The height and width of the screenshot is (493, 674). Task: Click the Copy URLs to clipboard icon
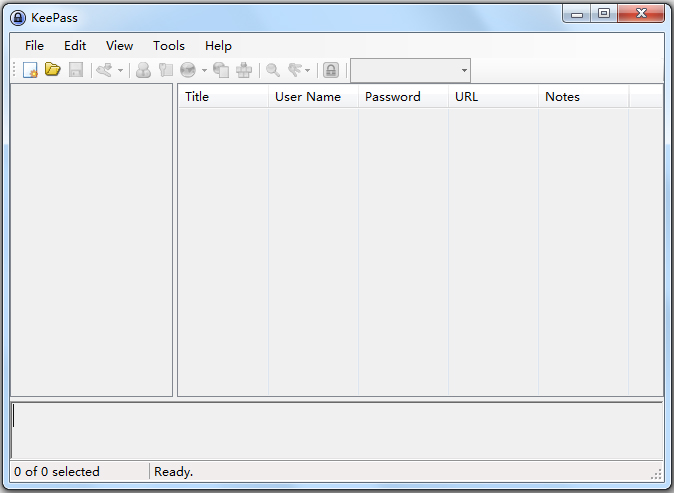tap(221, 70)
